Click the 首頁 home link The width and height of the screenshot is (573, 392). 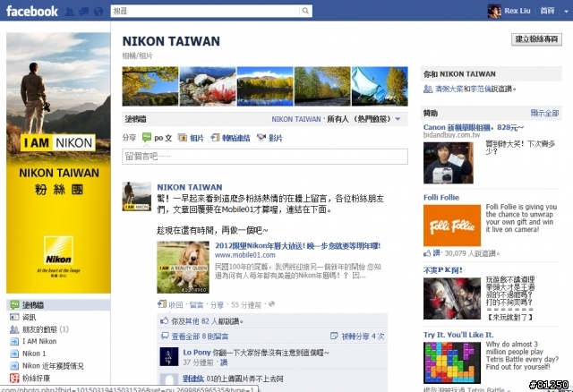coord(547,11)
